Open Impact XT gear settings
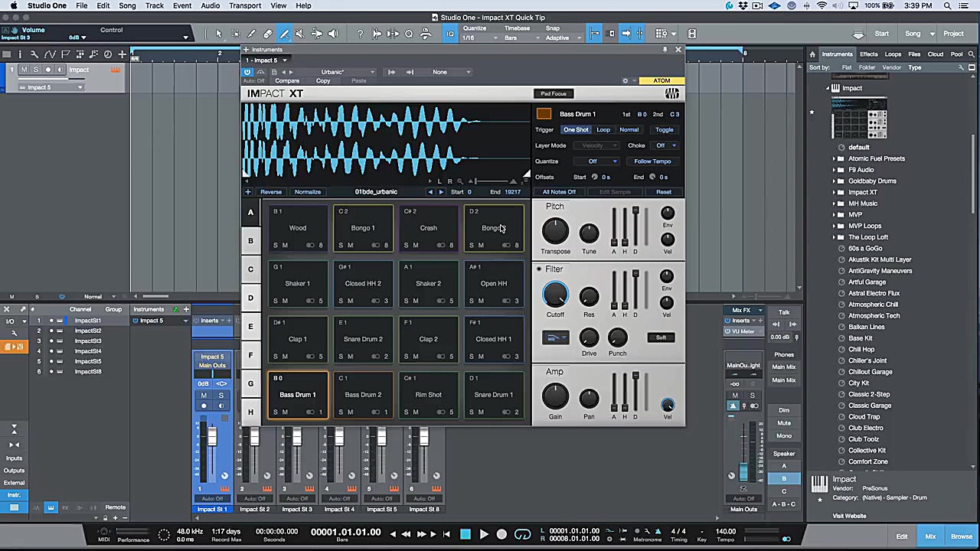Viewport: 980px width, 551px height. click(625, 81)
